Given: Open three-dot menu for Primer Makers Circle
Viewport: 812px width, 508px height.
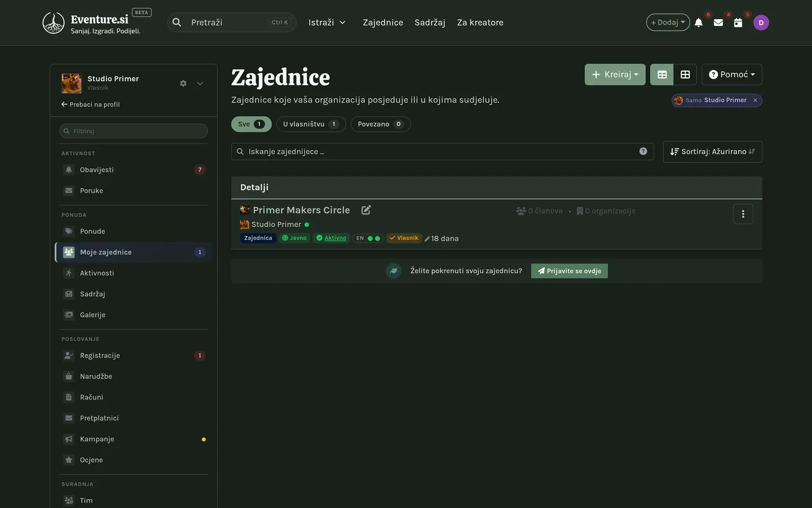Looking at the screenshot, I should [x=743, y=214].
